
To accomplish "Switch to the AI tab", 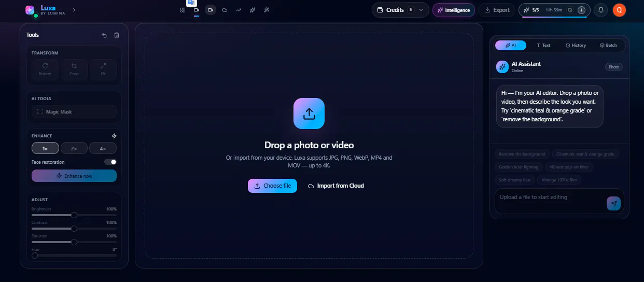I will click(511, 45).
